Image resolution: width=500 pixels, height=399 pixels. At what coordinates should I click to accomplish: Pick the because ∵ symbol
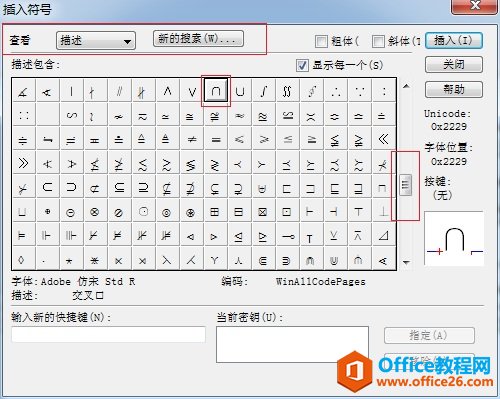[360, 90]
